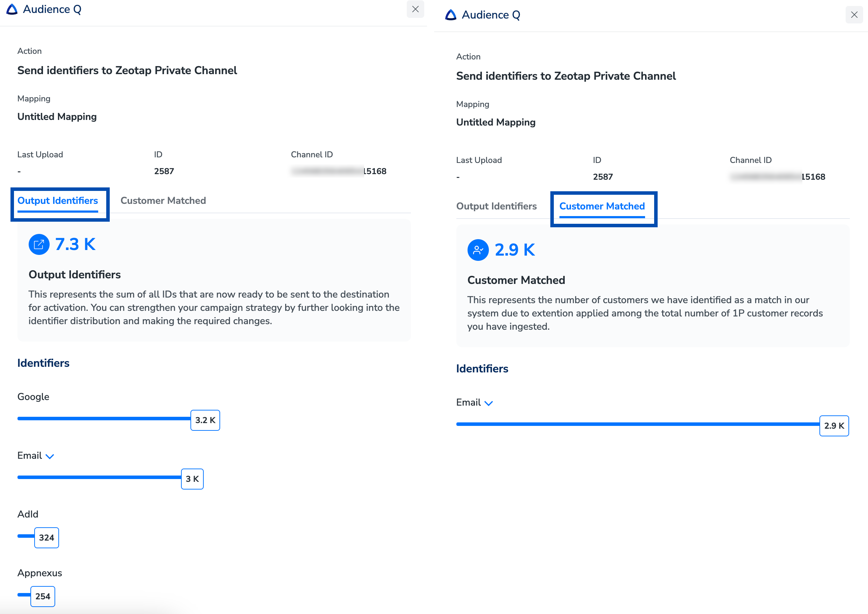Close the right Audience Q panel
This screenshot has width=868, height=614.
pyautogui.click(x=854, y=15)
